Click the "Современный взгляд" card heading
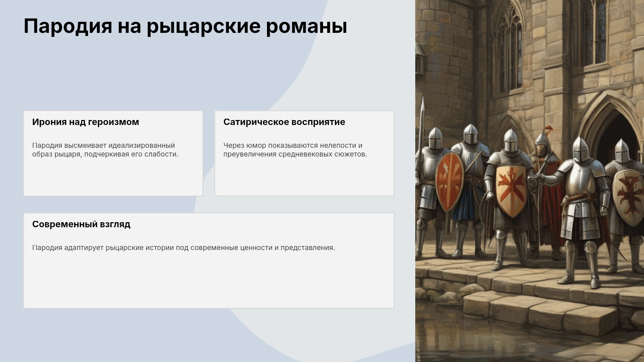 pyautogui.click(x=81, y=224)
